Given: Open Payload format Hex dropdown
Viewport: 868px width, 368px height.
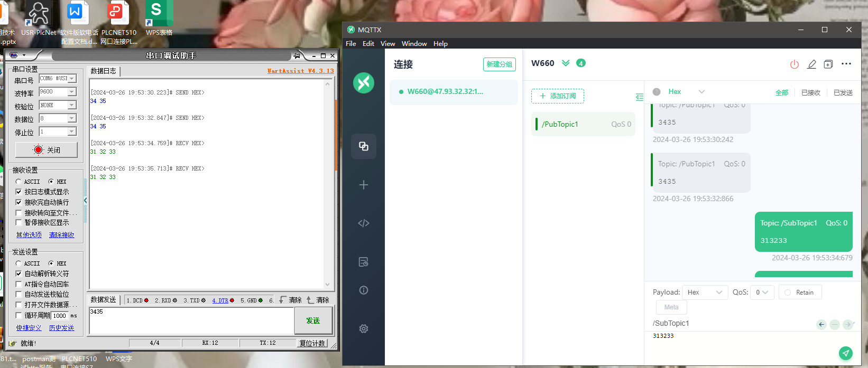Looking at the screenshot, I should point(705,292).
